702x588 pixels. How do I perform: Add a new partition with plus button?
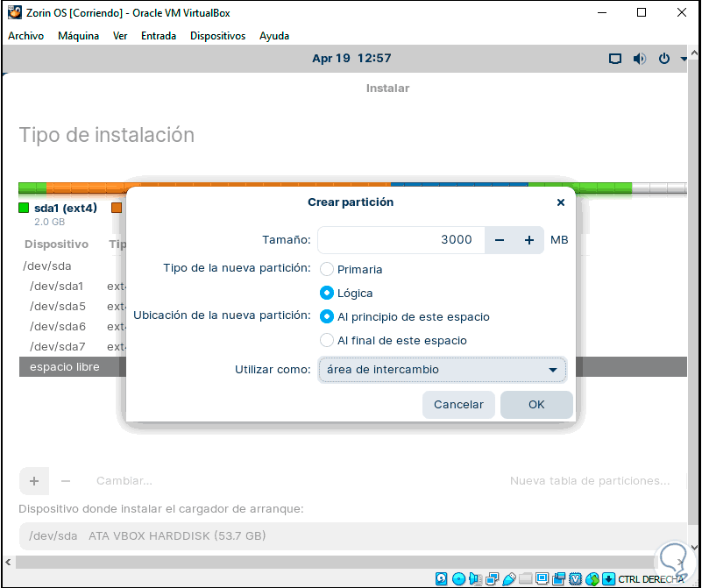[34, 481]
